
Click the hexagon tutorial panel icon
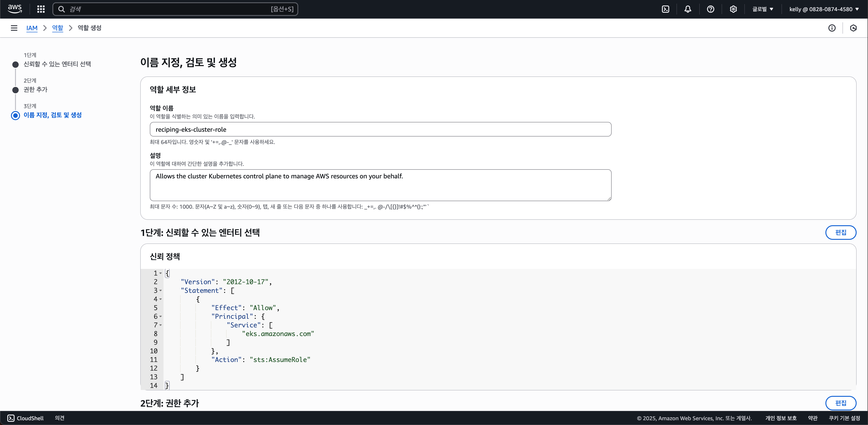tap(853, 28)
